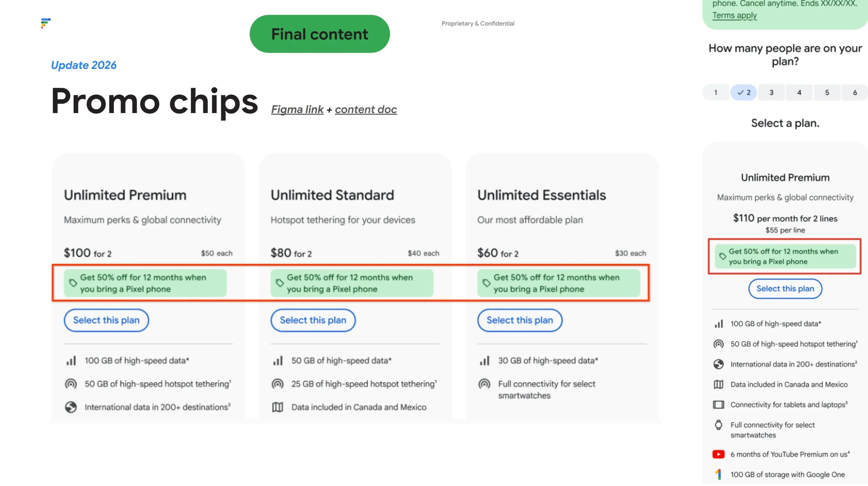Click the promo tag icon in the Unlimited Standard chip
Image resolution: width=868 pixels, height=486 pixels.
tap(279, 283)
